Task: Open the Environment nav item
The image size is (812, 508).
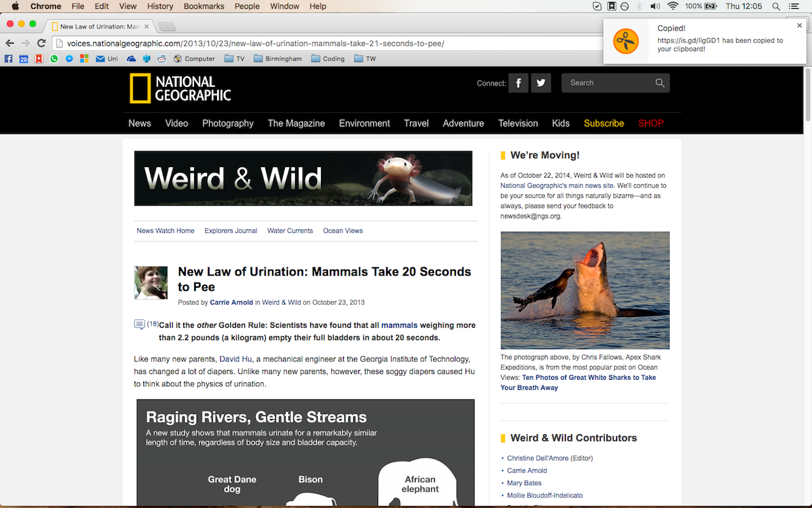Action: pyautogui.click(x=364, y=123)
